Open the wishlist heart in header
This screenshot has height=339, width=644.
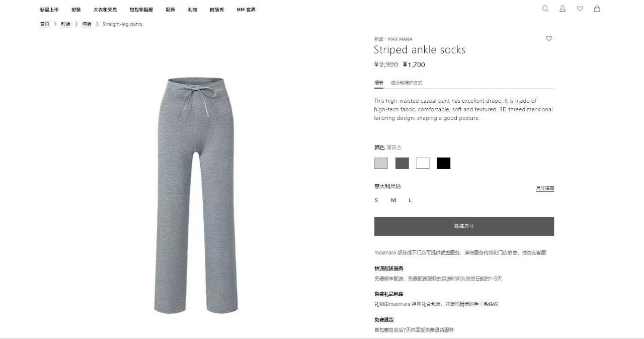580,9
